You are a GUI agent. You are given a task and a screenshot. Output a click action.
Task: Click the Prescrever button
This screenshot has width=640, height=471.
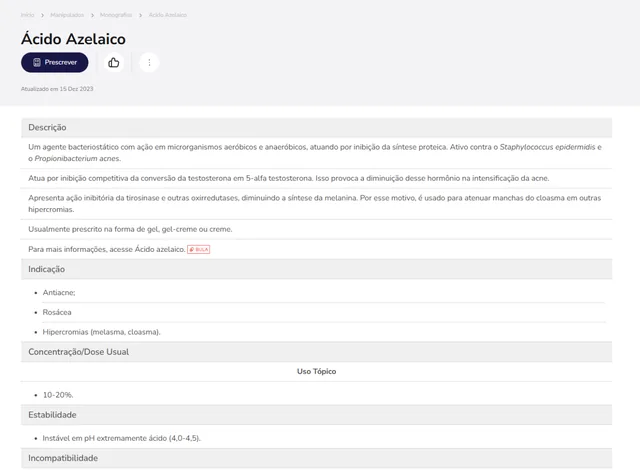pos(55,62)
